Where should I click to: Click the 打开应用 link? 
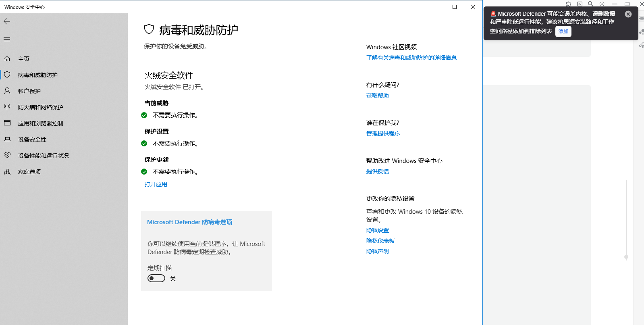pyautogui.click(x=156, y=184)
